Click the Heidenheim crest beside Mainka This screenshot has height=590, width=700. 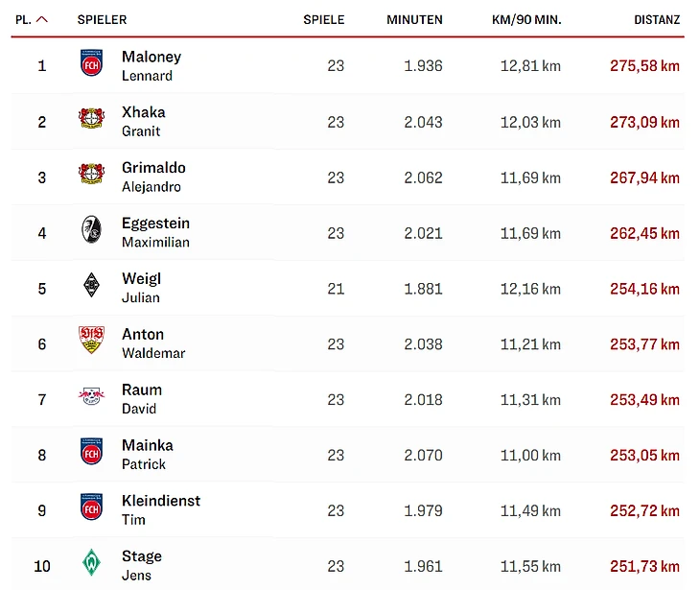(91, 454)
